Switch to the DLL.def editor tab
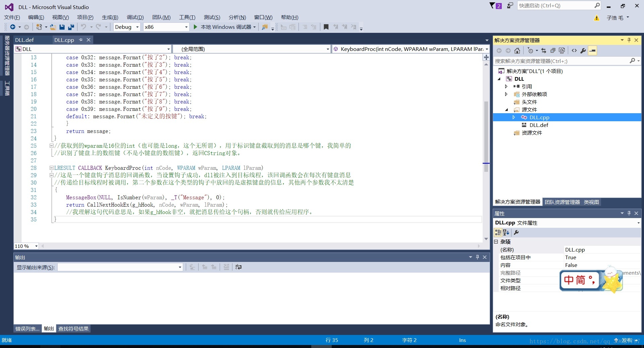 coord(24,40)
